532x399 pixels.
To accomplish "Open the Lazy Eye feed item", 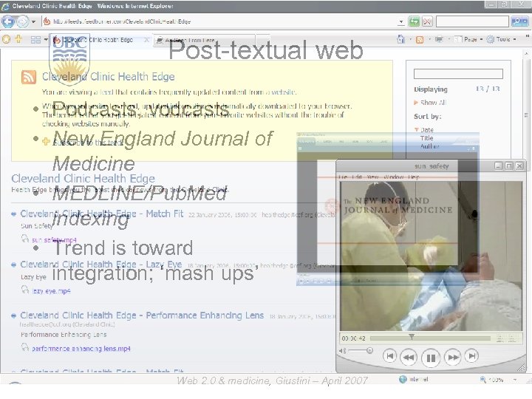I will (x=101, y=265).
